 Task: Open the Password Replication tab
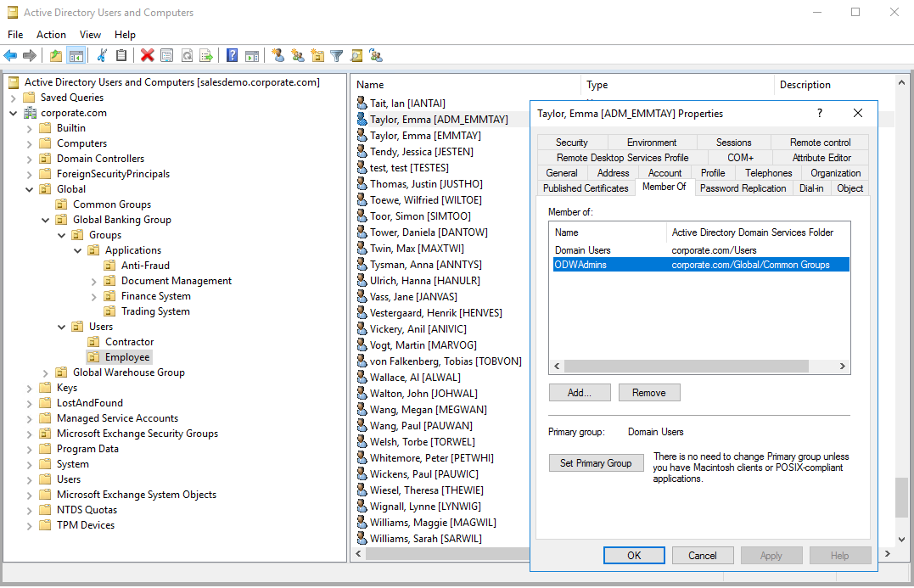(743, 188)
